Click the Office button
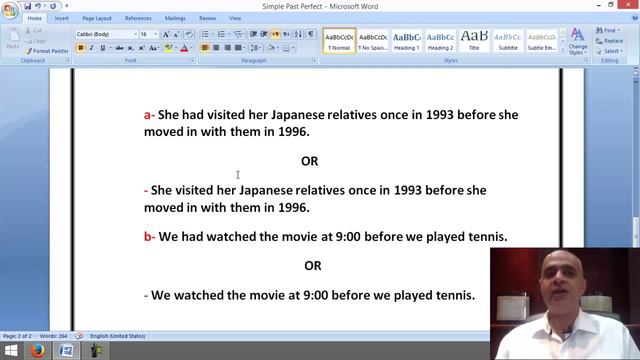Screen dimensions: 640x360 click(x=10, y=10)
